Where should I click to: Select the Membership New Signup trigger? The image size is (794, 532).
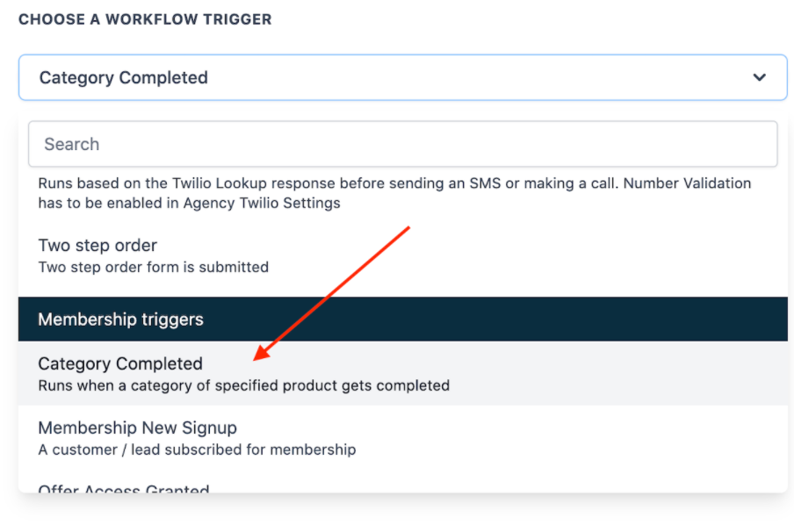[x=137, y=428]
